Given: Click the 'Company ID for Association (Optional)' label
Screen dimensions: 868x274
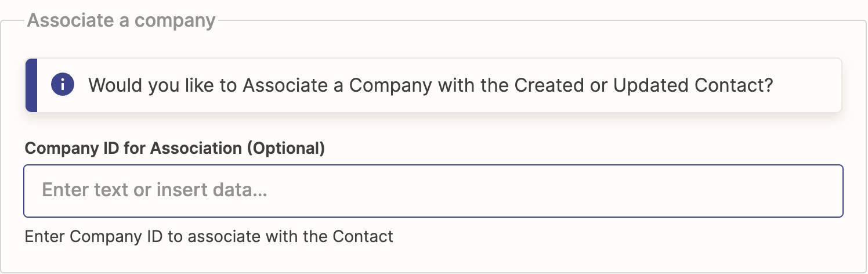Looking at the screenshot, I should 175,148.
